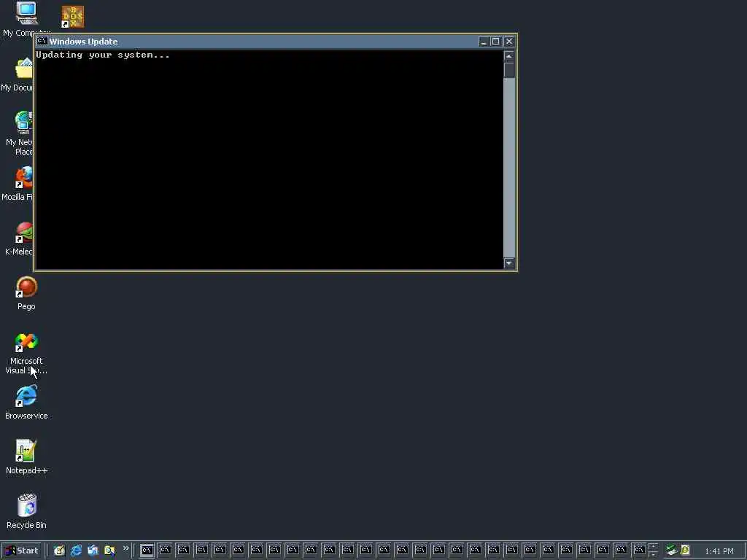Open the Start menu

(21, 551)
